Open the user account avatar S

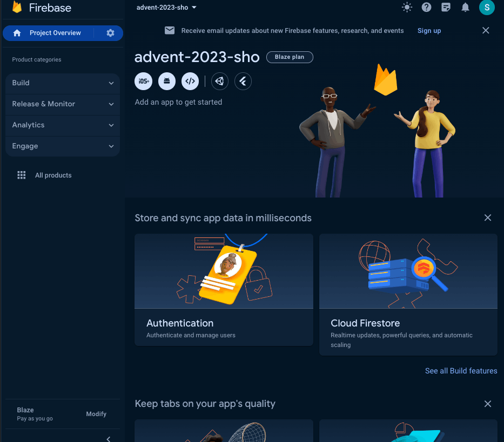coord(487,8)
